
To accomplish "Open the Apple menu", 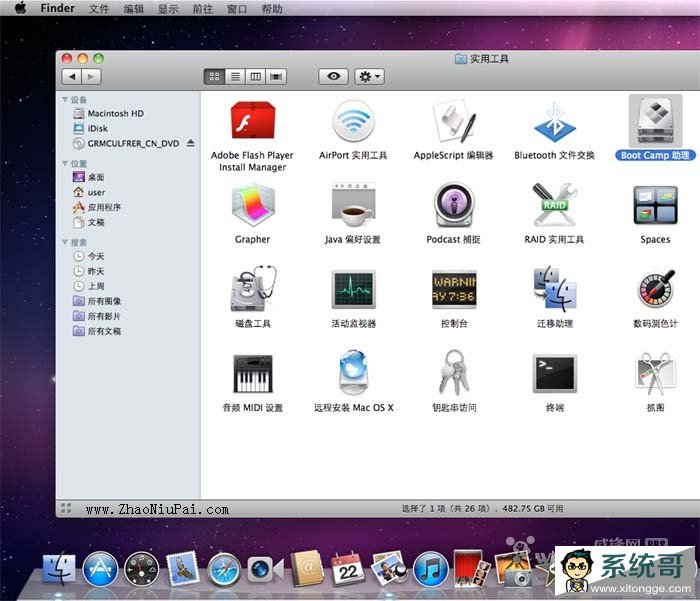I will coord(21,8).
